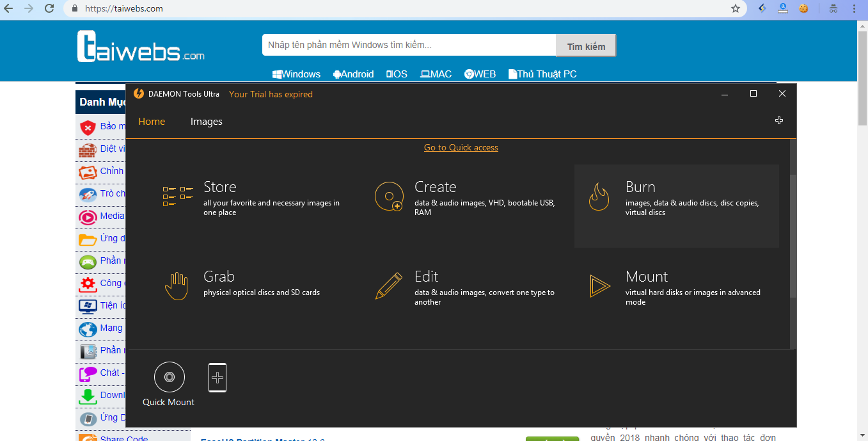Viewport: 868px width, 441px height.
Task: Reload the page in the browser
Action: tap(49, 9)
